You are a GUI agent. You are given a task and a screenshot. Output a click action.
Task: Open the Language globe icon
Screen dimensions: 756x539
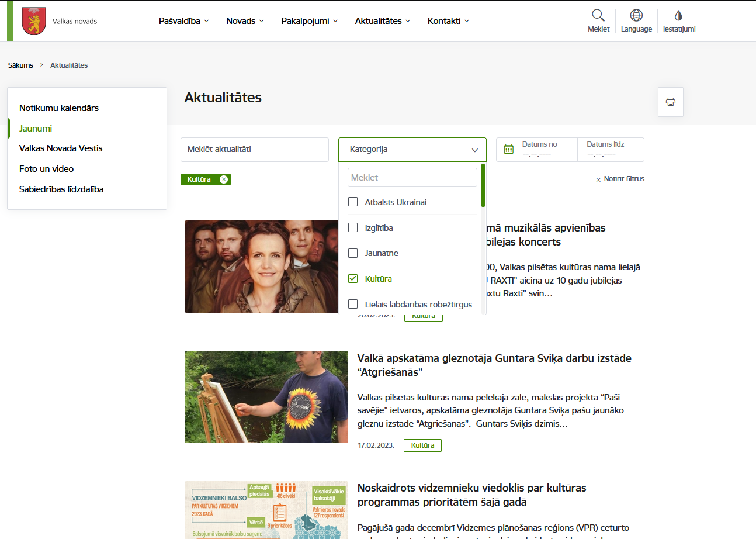636,16
